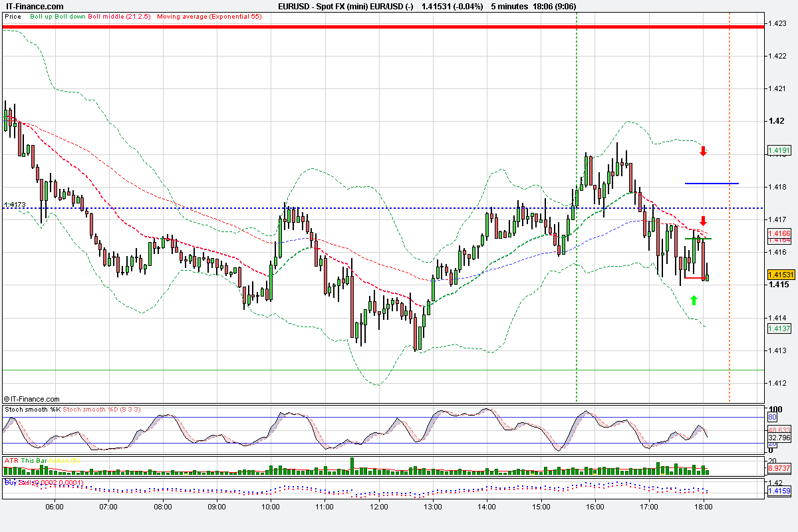Click the short blue horizontal line near 1.418
Image resolution: width=798 pixels, height=532 pixels.
point(712,183)
